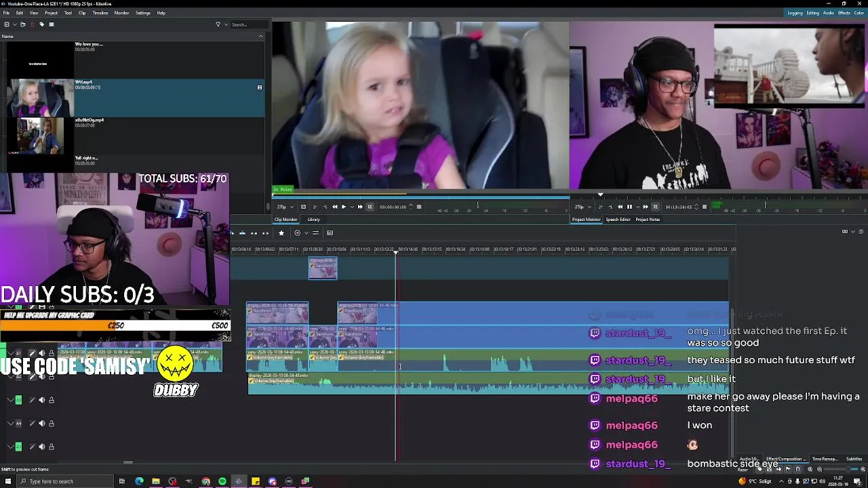Collapse audio track A4
The image size is (868, 488).
[10, 424]
